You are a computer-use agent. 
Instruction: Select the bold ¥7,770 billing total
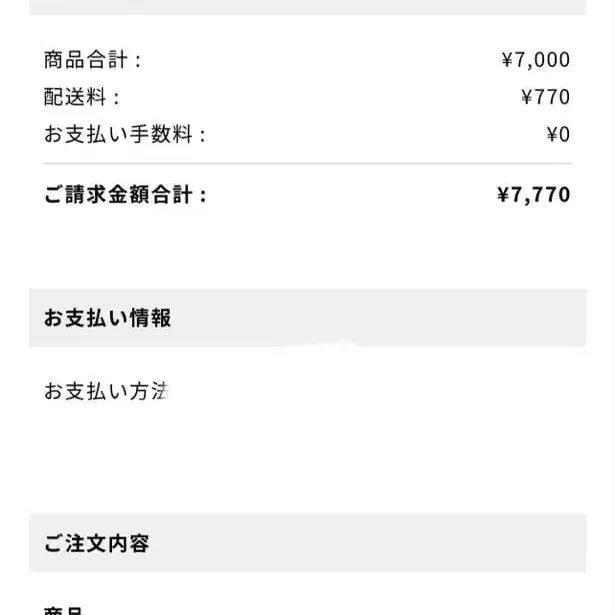click(534, 195)
